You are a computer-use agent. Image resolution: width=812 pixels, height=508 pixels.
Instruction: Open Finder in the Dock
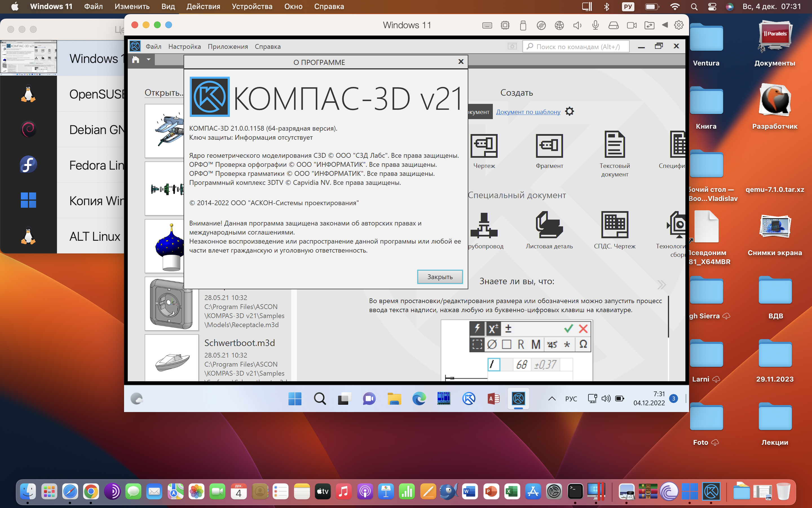tap(28, 492)
